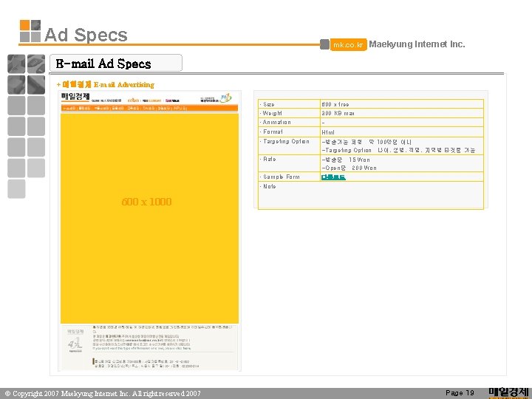The image size is (532, 399).
Task: Click the 600 x 1000 yellow ad placeholder
Action: click(x=149, y=219)
